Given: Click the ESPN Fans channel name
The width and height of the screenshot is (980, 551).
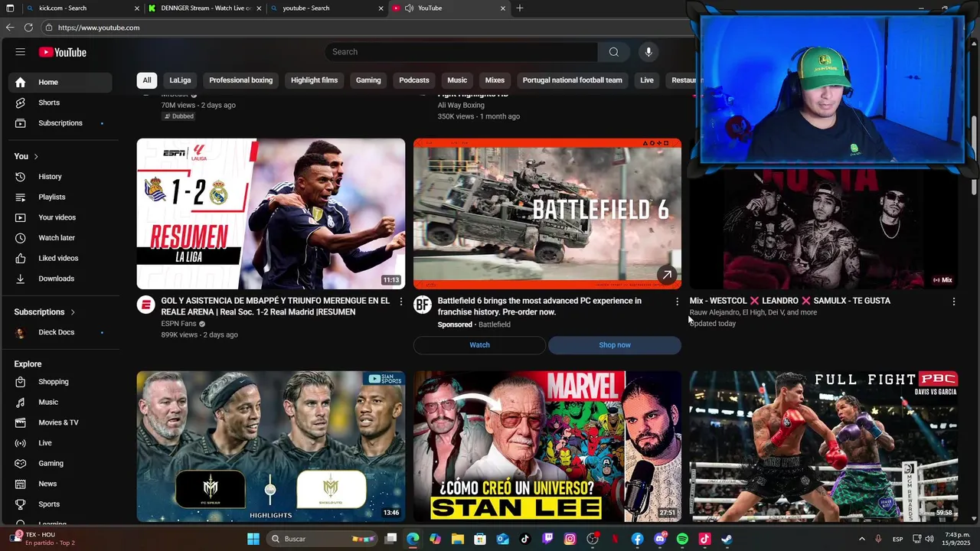Looking at the screenshot, I should click(178, 324).
